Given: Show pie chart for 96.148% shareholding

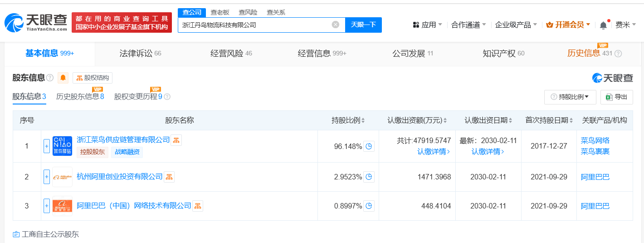Looking at the screenshot, I should [x=369, y=146].
